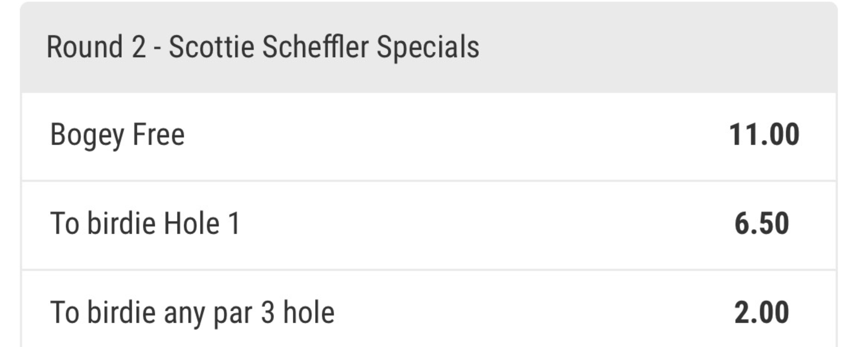Click the word Specials in the header
Screen dimensions: 868x347
coord(428,47)
